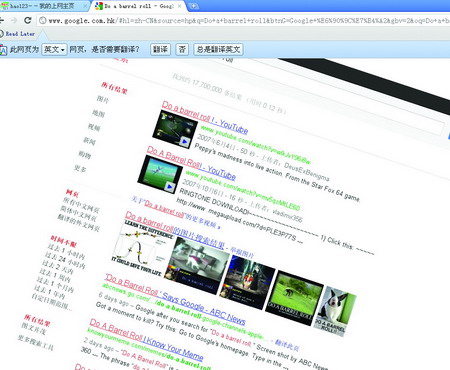Viewport: 450px width, 370px height.
Task: Click the translate bar icon
Action: click(3, 50)
